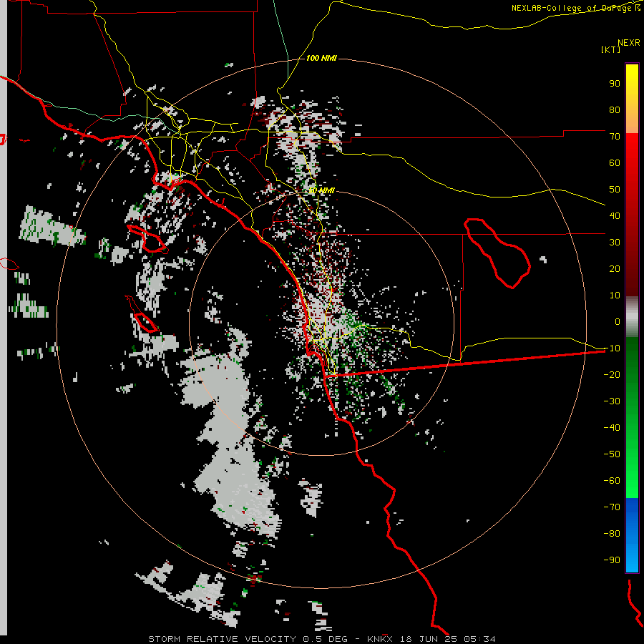Click the yellow-orange segment of the velocity scale
This screenshot has width=644, height=644.
click(632, 99)
